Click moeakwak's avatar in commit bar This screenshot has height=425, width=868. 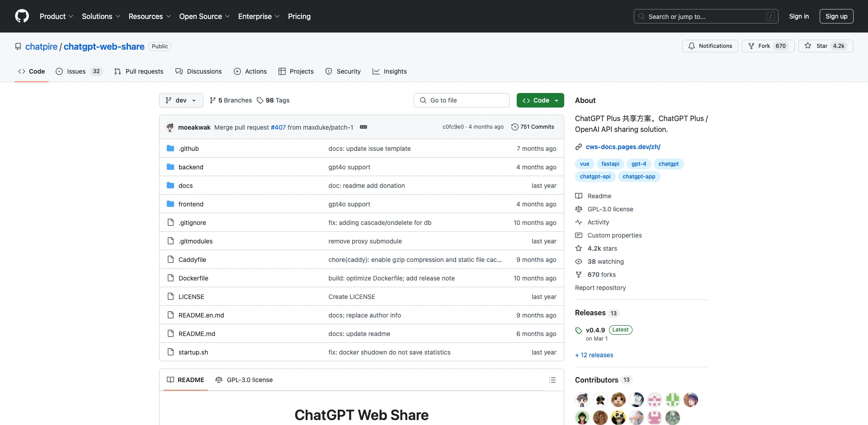click(x=170, y=127)
